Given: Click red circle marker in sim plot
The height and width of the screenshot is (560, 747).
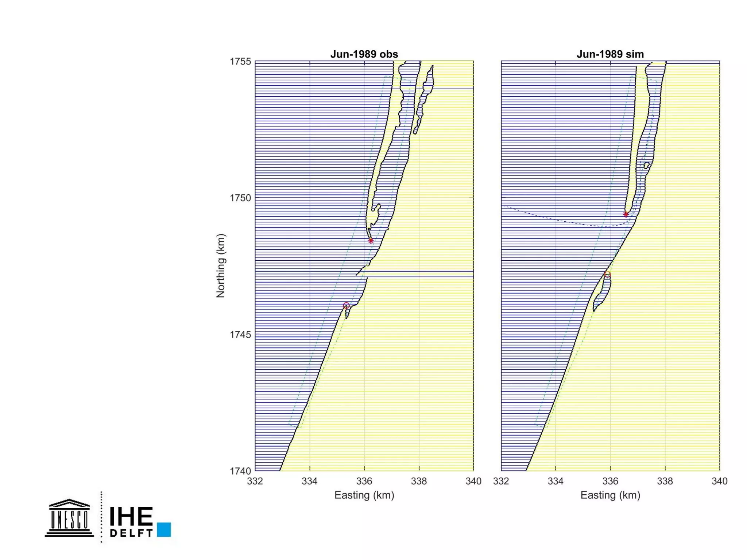Looking at the screenshot, I should pos(607,274).
